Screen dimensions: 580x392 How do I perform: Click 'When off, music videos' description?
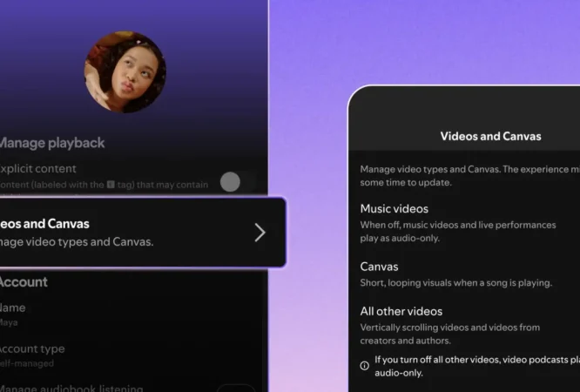[x=458, y=232]
